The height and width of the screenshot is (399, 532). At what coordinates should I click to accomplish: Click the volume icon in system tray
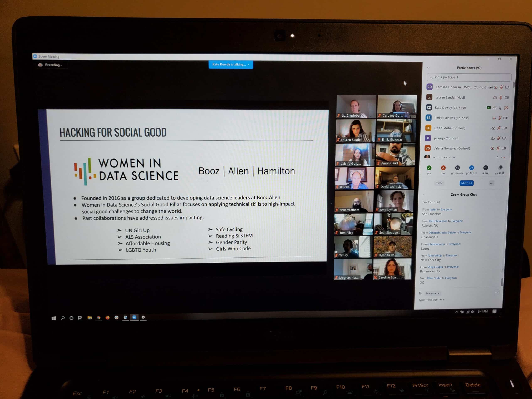click(473, 312)
